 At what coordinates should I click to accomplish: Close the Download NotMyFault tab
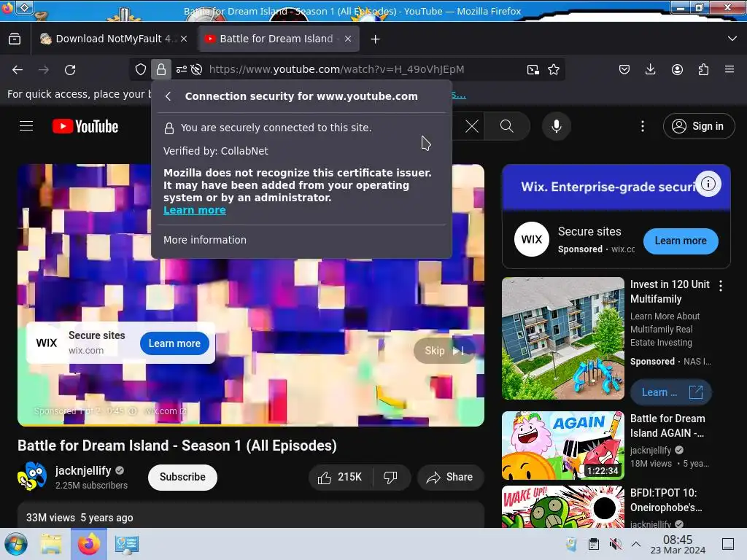click(184, 39)
